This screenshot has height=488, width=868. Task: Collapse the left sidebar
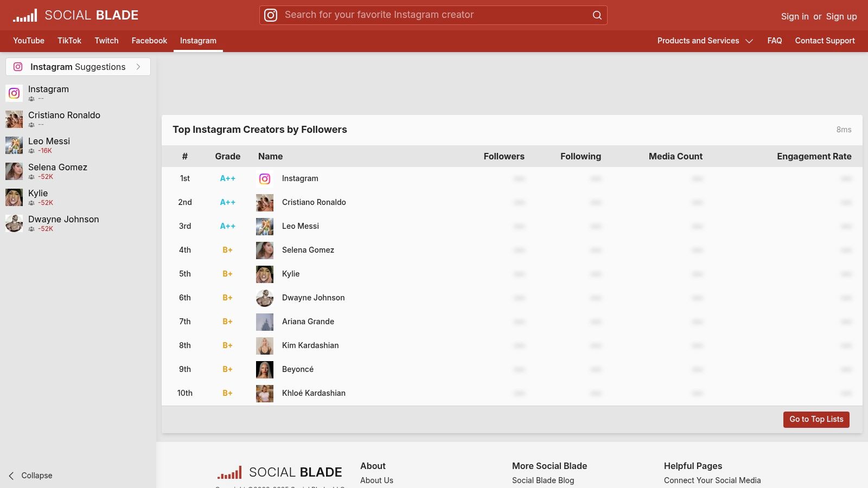click(30, 476)
